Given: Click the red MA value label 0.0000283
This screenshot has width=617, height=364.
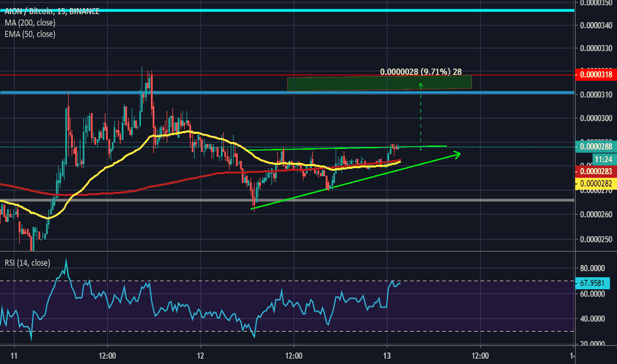Looking at the screenshot, I should pyautogui.click(x=596, y=171).
